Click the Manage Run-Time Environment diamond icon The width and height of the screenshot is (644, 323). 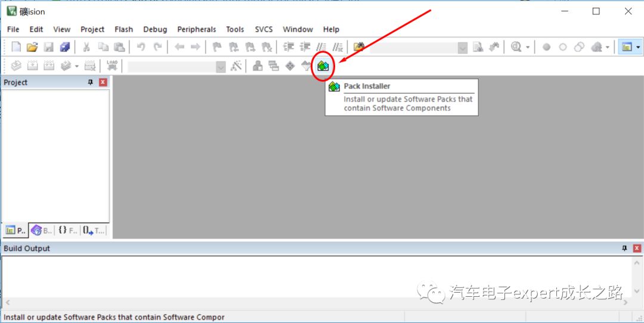[290, 66]
